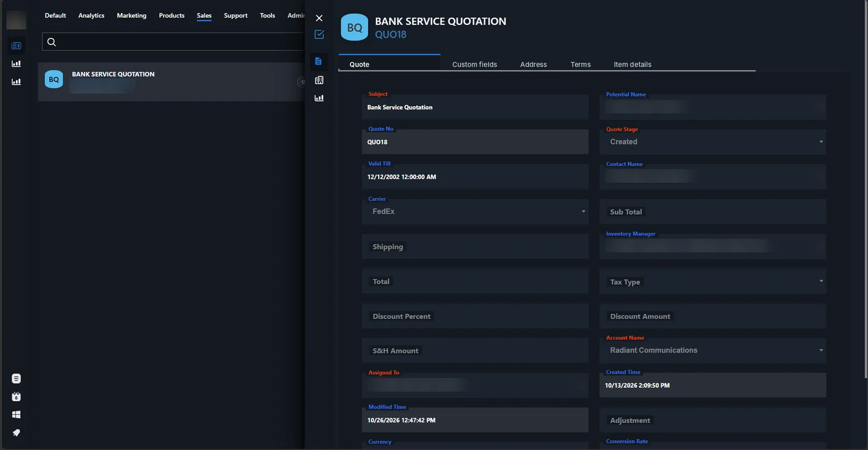Screen dimensions: 868x450
Task: Open the notes icon in the left sidebar
Action: pyautogui.click(x=16, y=378)
